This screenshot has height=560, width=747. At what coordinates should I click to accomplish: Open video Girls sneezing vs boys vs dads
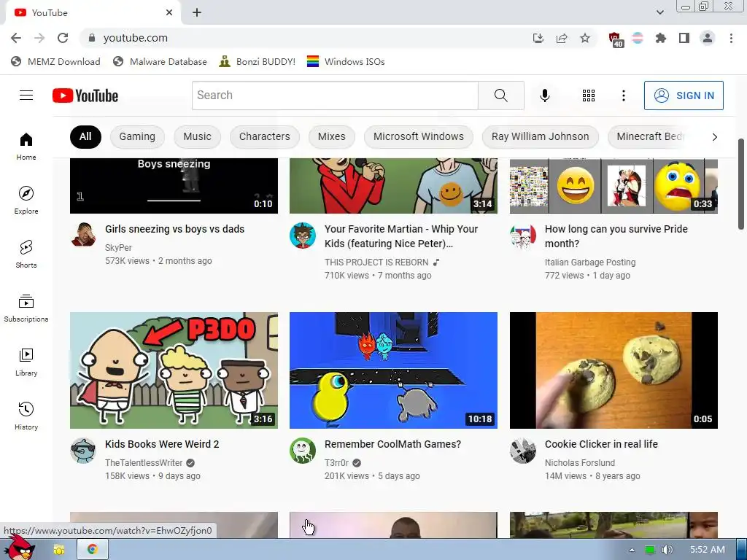[x=175, y=229]
